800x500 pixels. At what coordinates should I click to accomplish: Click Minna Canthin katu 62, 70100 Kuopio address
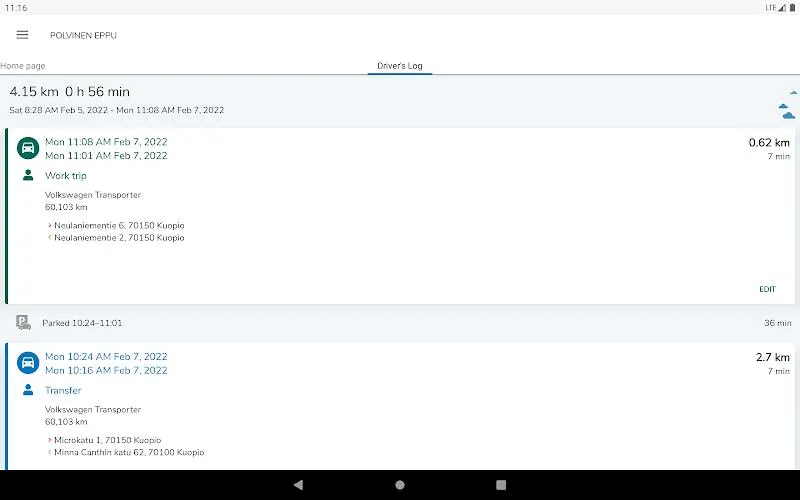(x=129, y=453)
